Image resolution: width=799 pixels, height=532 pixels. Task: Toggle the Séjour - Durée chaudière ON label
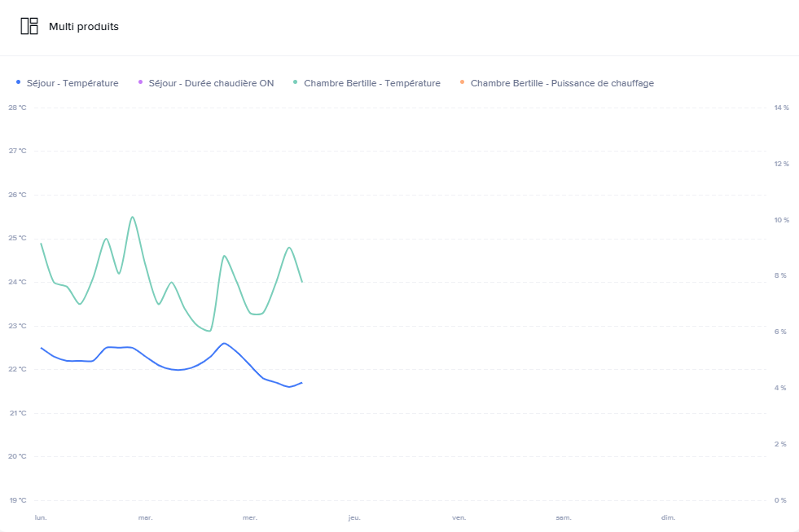point(211,83)
